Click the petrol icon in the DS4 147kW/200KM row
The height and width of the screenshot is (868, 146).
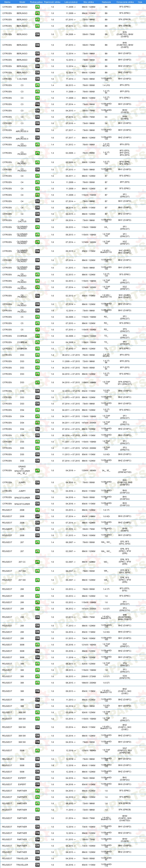click(x=37, y=423)
